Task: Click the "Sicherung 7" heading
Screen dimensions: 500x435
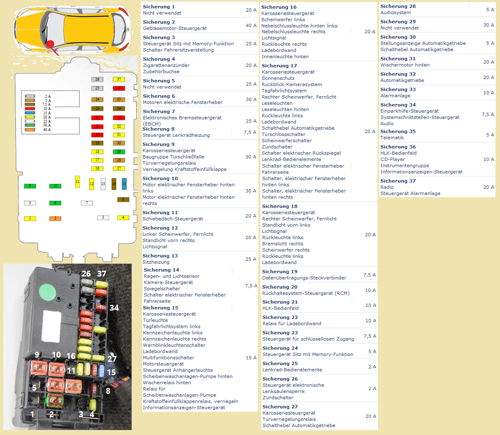Action: tap(159, 111)
